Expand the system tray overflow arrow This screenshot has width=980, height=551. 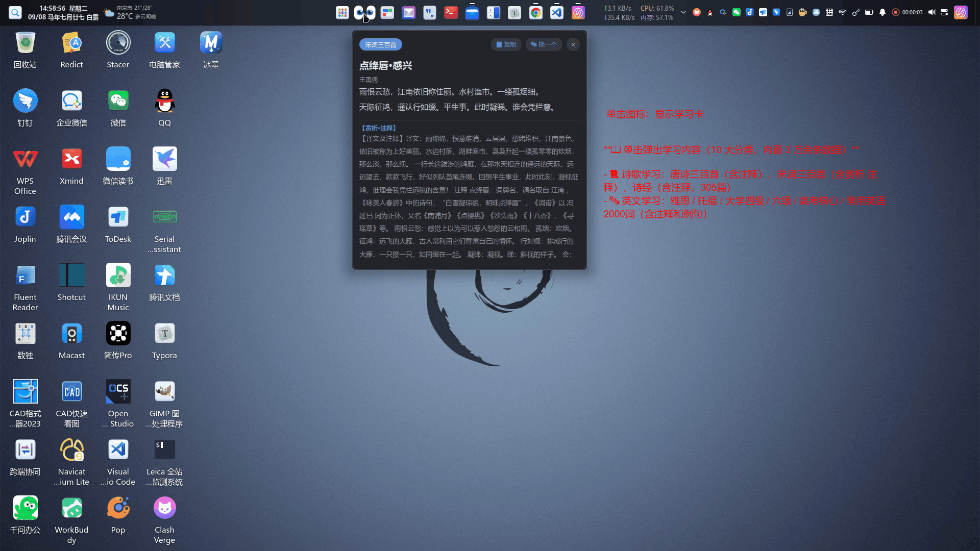[683, 12]
